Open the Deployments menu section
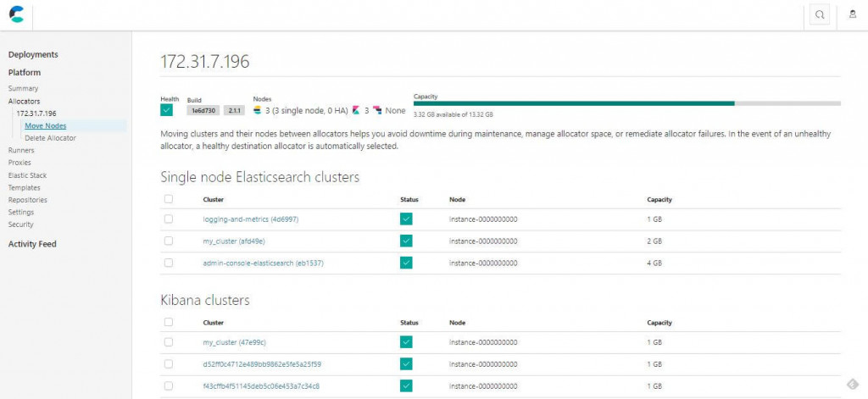 click(33, 54)
